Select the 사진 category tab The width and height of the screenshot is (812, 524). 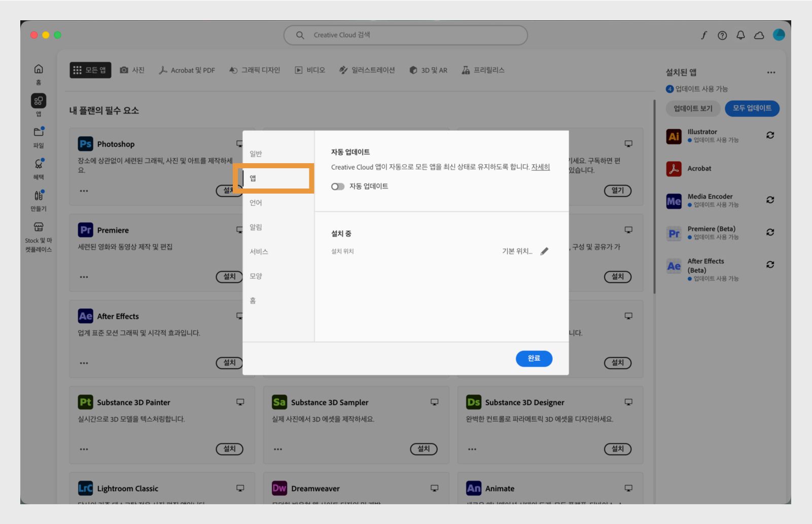coord(132,70)
